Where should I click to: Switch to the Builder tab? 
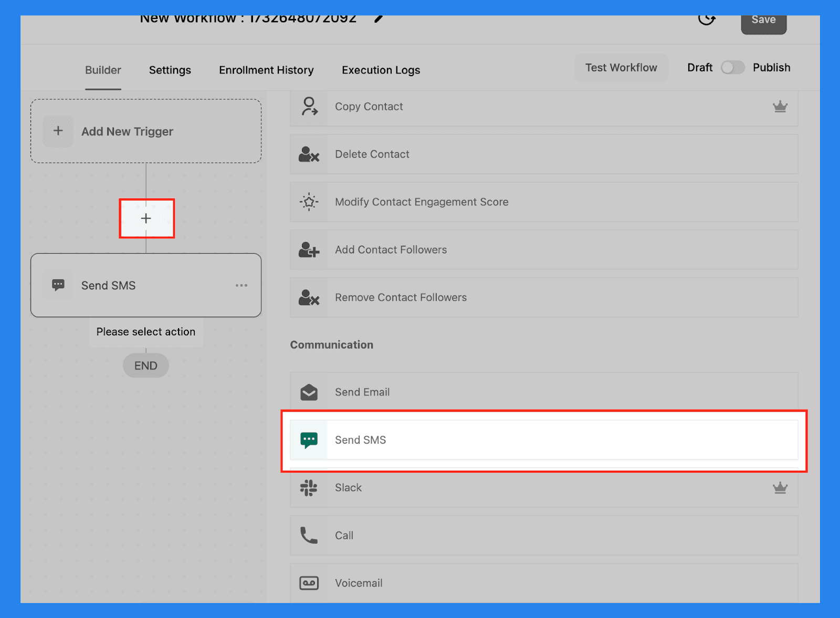tap(103, 70)
